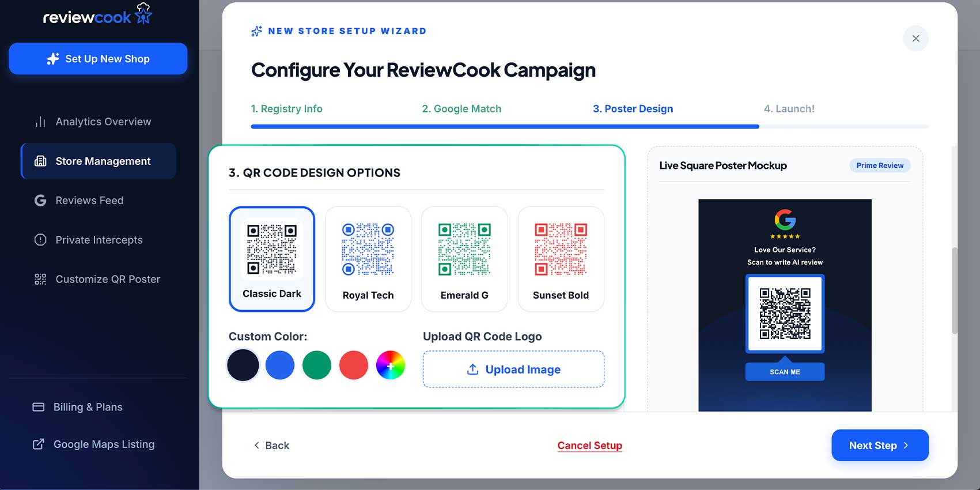Image resolution: width=980 pixels, height=490 pixels.
Task: Click the QR CODE DESIGN OPTIONS heading
Action: click(315, 173)
